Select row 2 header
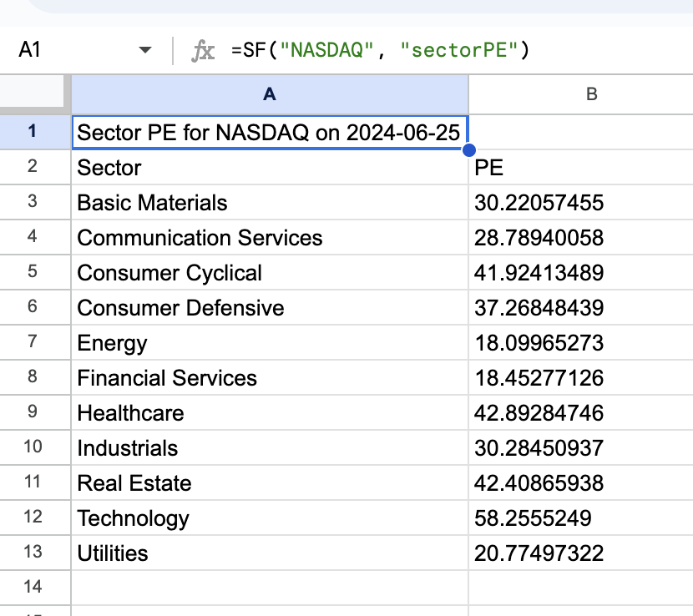This screenshot has height=616, width=693. 35,167
